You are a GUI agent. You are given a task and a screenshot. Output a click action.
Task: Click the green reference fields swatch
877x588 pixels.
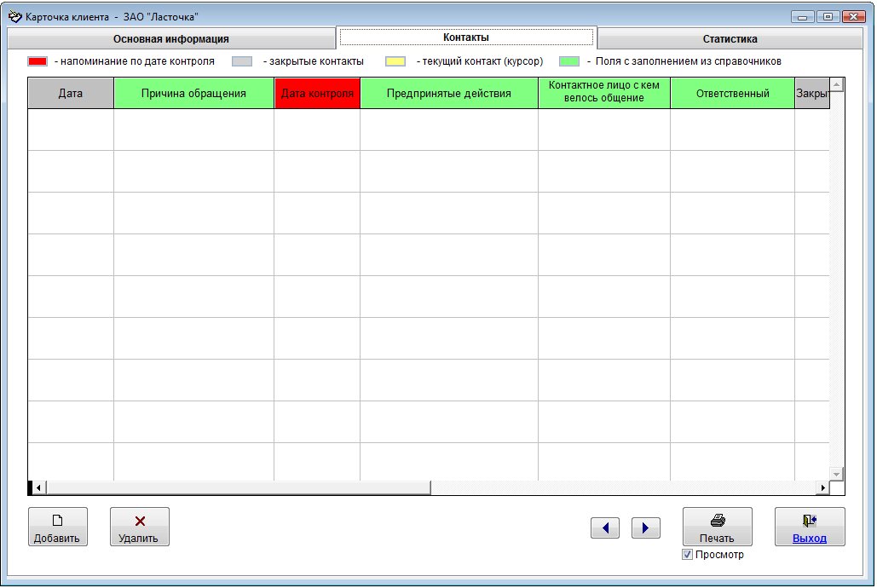pos(569,61)
